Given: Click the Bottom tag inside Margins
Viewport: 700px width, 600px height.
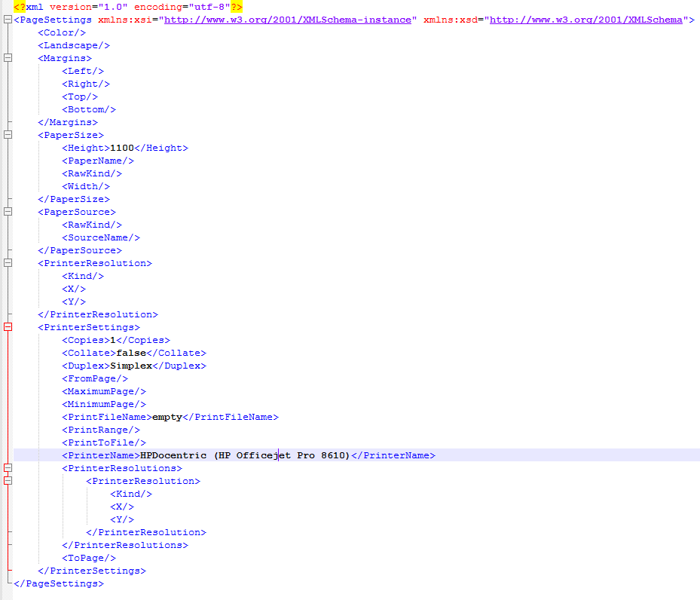Looking at the screenshot, I should coord(89,109).
